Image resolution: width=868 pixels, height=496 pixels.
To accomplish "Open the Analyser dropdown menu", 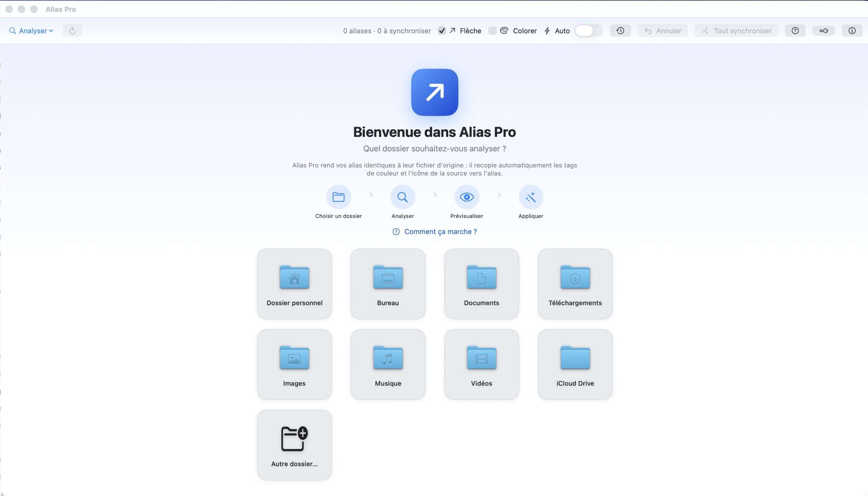I will [x=31, y=31].
